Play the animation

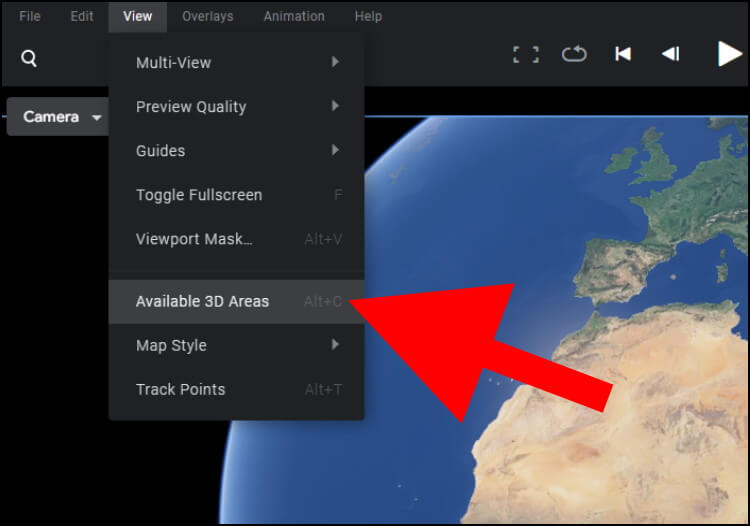tap(729, 54)
